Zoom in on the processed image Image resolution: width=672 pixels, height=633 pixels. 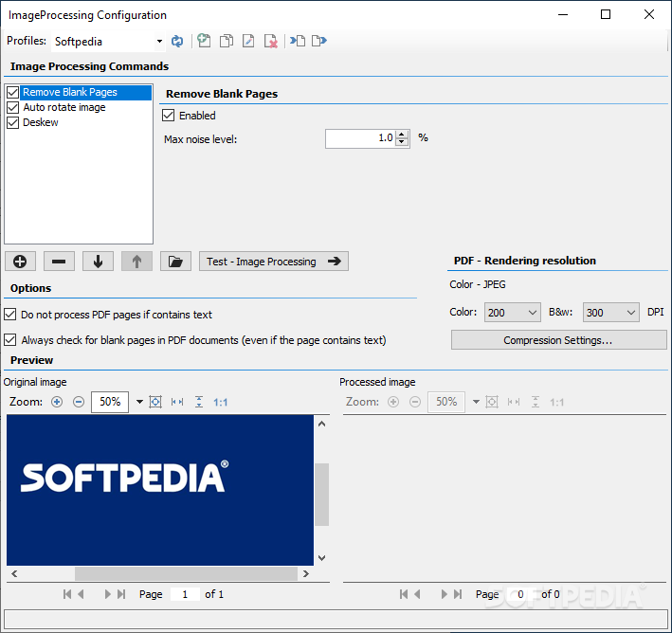click(393, 402)
